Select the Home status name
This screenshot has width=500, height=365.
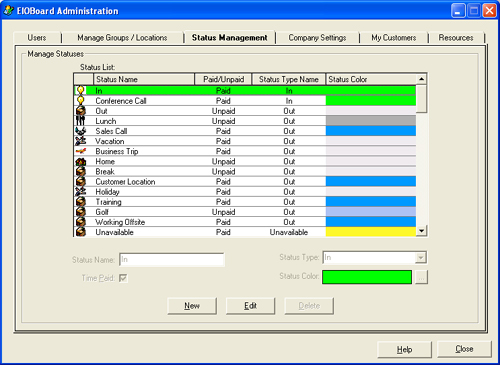pos(105,161)
